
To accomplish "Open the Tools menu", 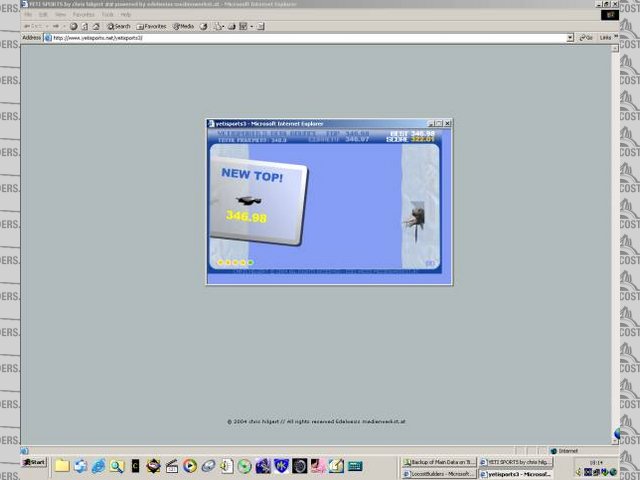I will coord(107,15).
